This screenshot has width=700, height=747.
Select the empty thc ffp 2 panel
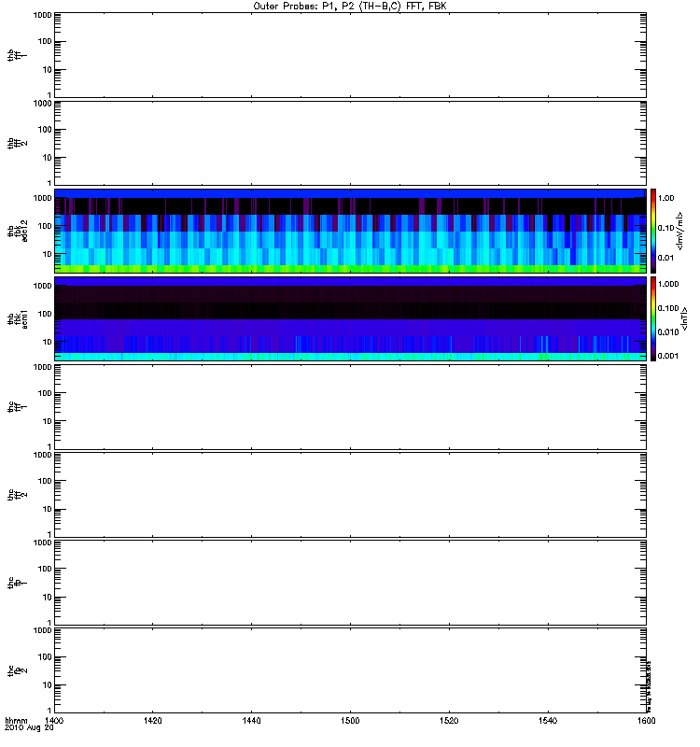click(350, 670)
